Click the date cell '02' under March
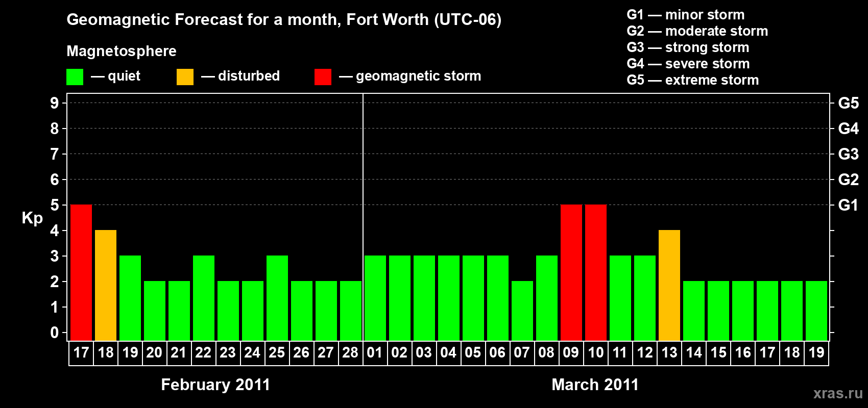This screenshot has height=408, width=868. tap(399, 353)
